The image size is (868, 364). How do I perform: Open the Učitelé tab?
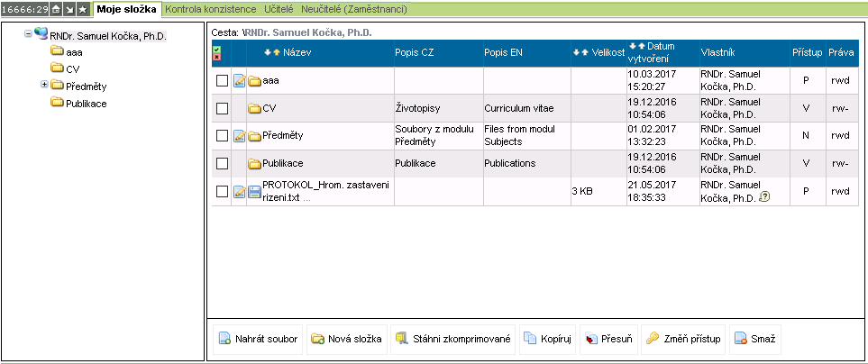(279, 9)
